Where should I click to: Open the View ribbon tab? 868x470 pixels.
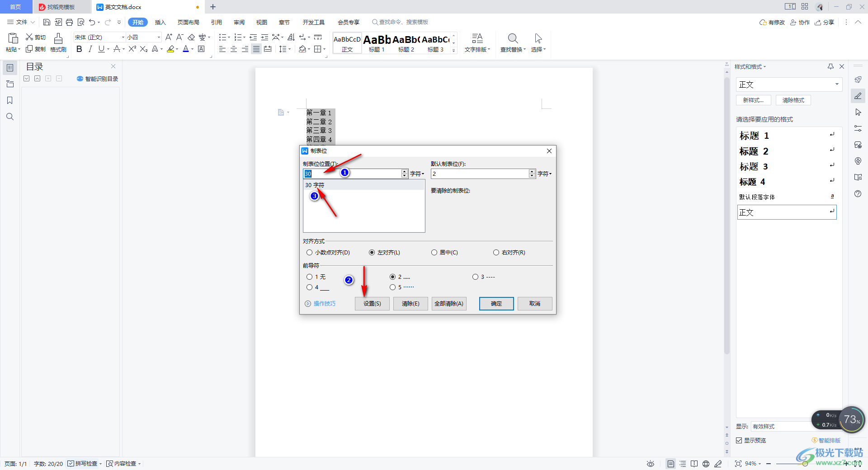[262, 22]
